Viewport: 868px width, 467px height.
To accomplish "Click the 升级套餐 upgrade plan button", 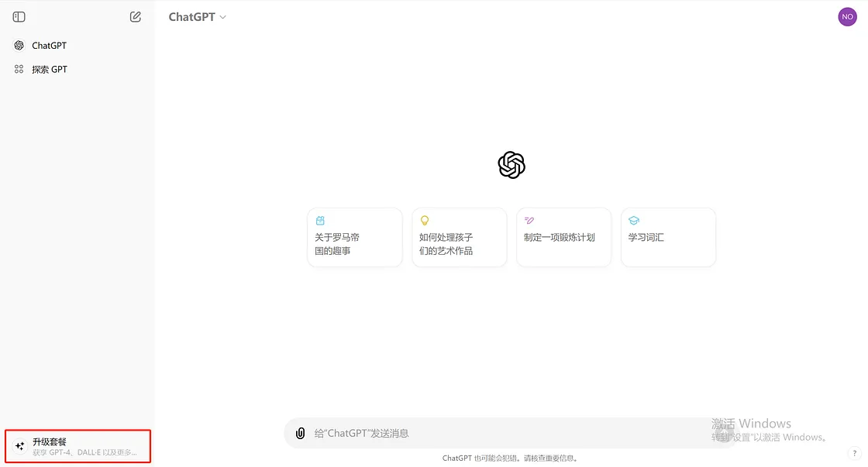I will (x=77, y=446).
